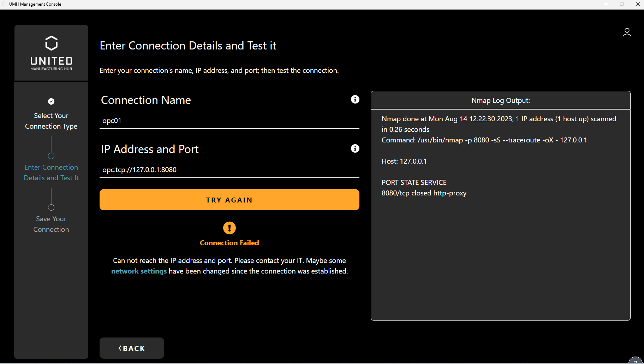Open the help question mark icon
The height and width of the screenshot is (364, 644).
click(x=636, y=361)
